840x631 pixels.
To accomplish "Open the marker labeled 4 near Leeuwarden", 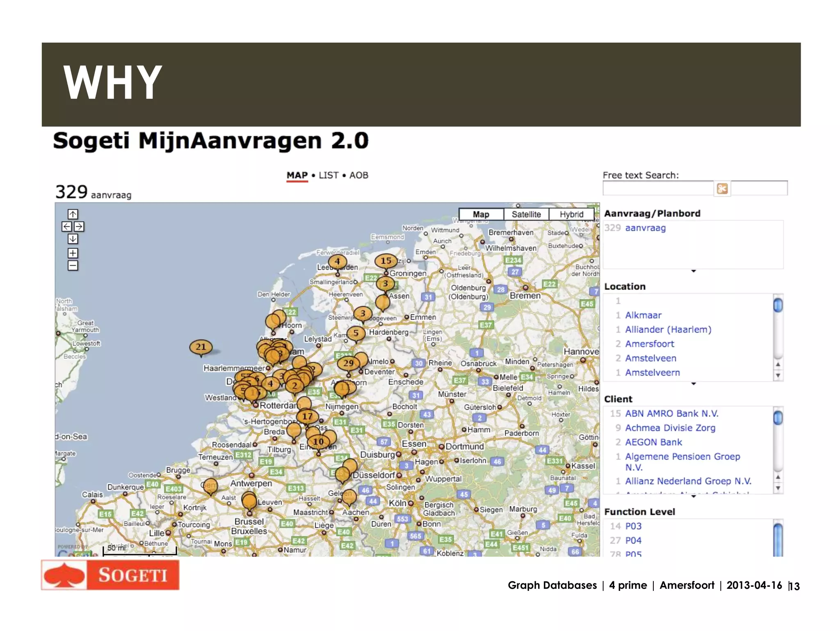I will 338,262.
